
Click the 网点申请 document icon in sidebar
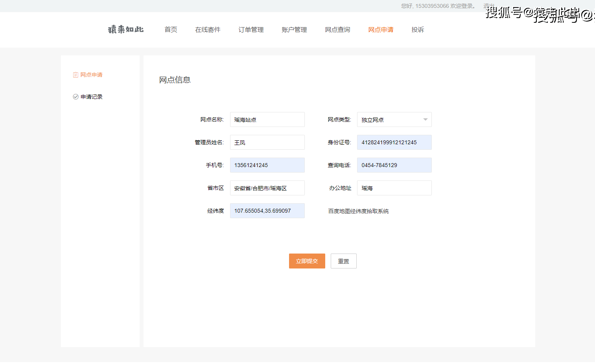pyautogui.click(x=76, y=74)
